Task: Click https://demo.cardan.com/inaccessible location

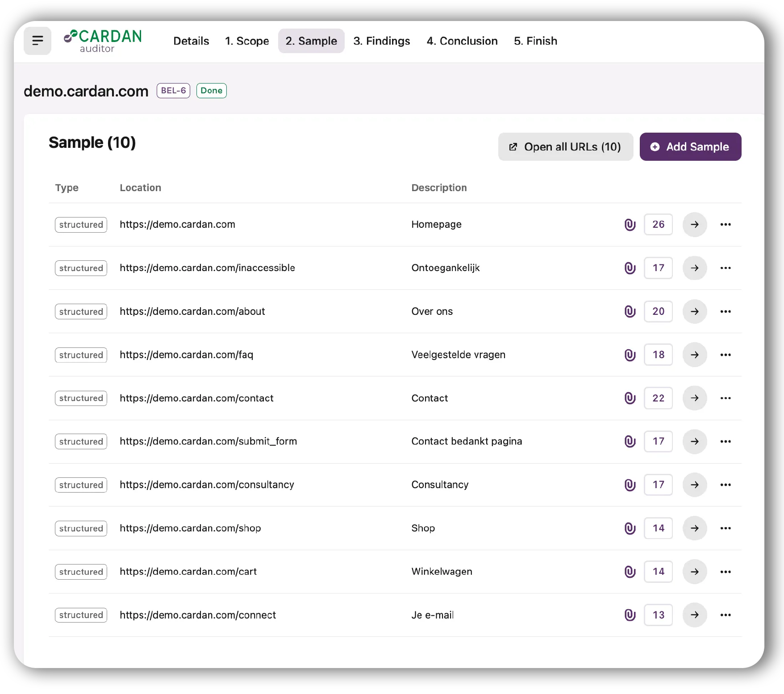Action: tap(207, 268)
